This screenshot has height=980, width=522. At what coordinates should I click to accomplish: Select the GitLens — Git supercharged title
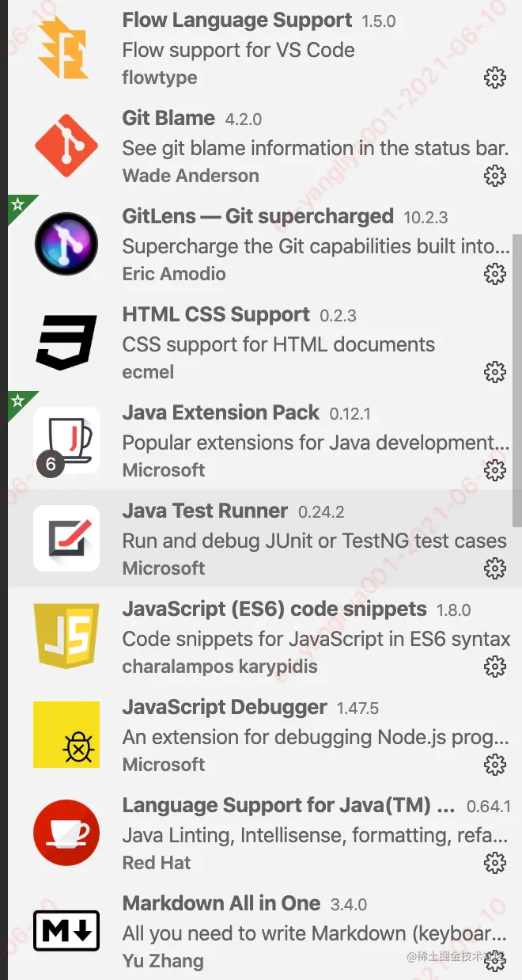coord(258,216)
